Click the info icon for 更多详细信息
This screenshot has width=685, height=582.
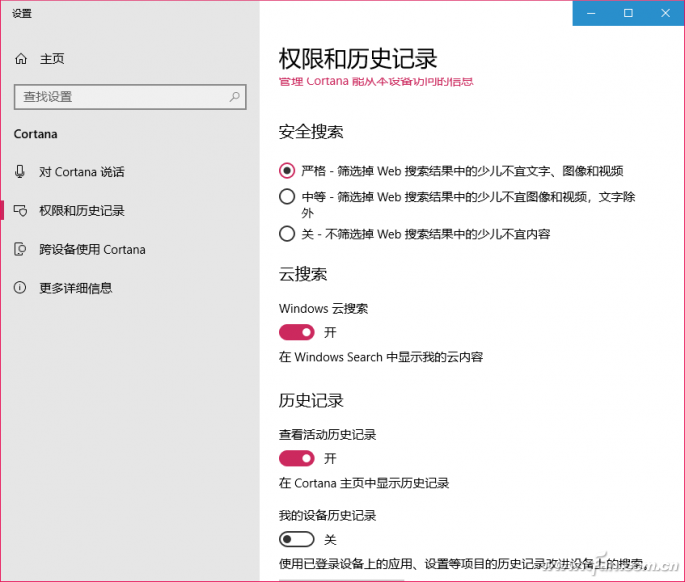pos(20,288)
